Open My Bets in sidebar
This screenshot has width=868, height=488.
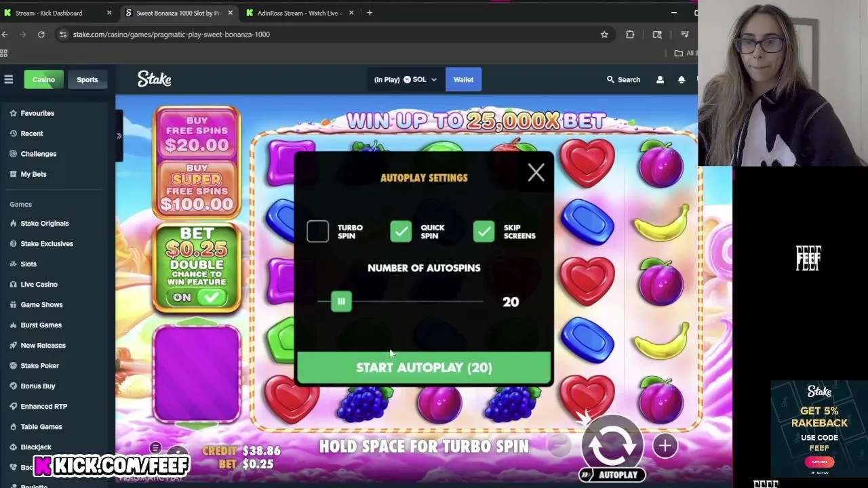(33, 174)
